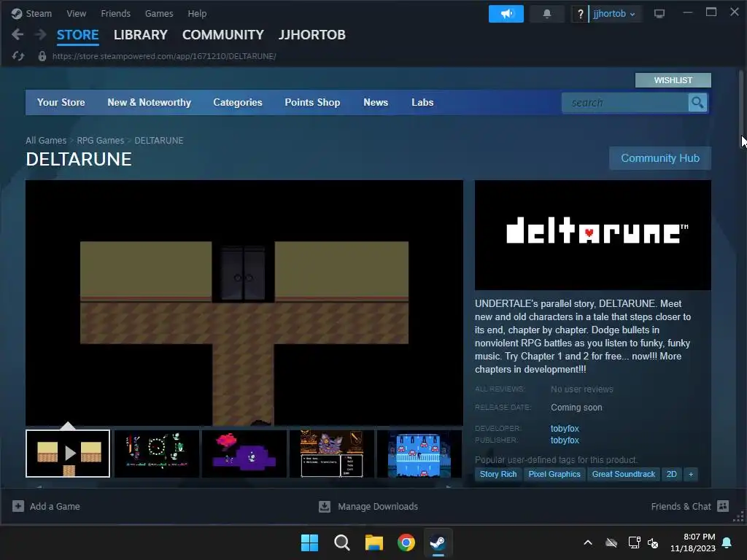Click the padlock security icon
Viewport: 747px width, 560px height.
[x=42, y=56]
